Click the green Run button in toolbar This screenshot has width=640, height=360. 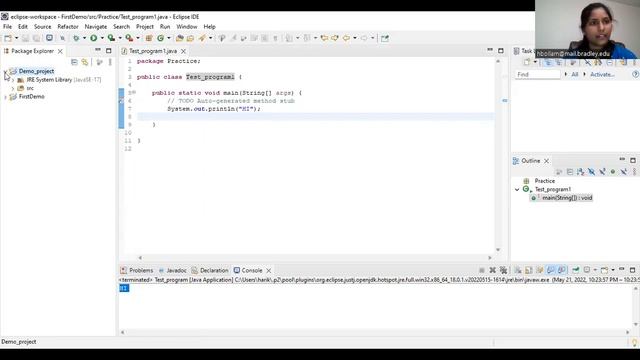click(94, 38)
